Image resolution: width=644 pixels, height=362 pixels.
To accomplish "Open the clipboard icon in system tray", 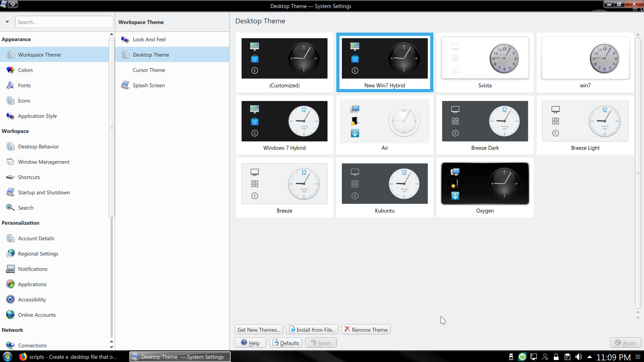I will click(x=567, y=357).
